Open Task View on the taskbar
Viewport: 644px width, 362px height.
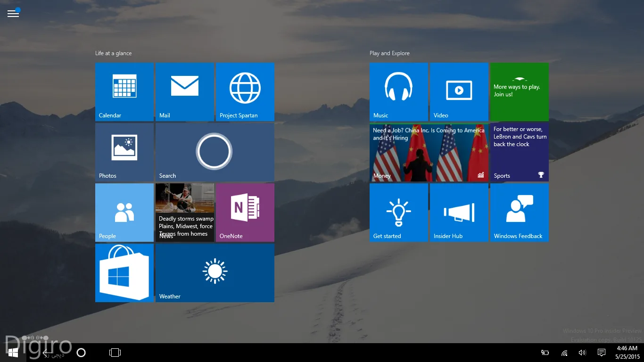[115, 353]
